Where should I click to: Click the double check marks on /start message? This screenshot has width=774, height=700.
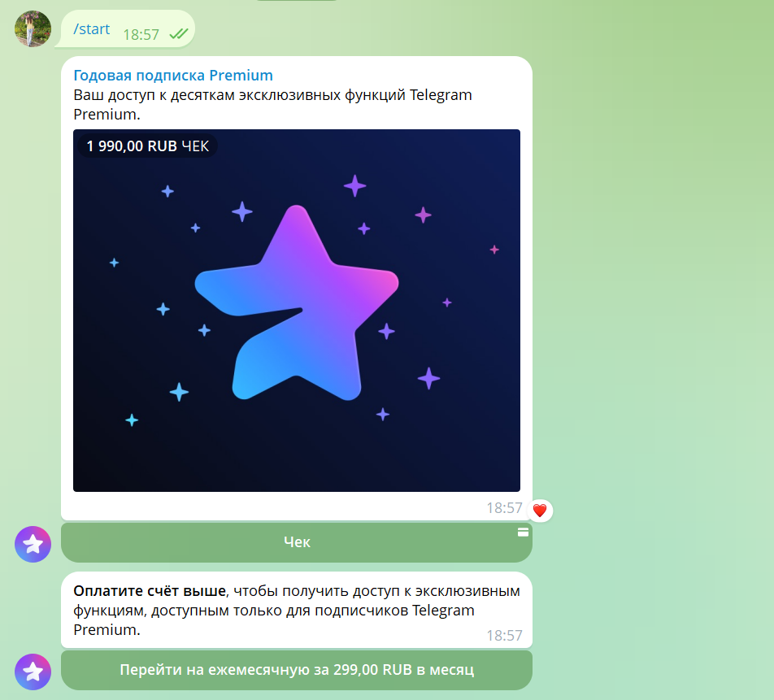(x=178, y=33)
